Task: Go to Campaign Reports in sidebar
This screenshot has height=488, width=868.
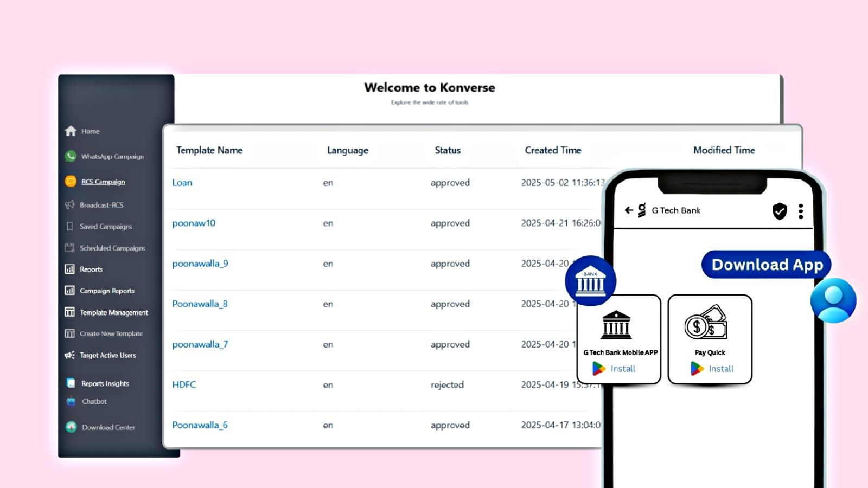Action: [x=107, y=291]
